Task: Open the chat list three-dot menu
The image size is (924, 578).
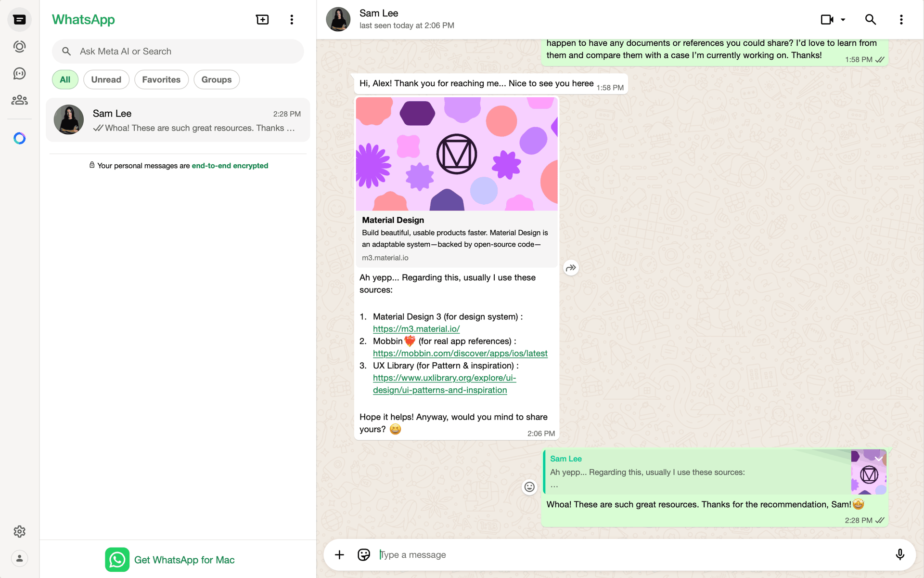Action: 292,20
